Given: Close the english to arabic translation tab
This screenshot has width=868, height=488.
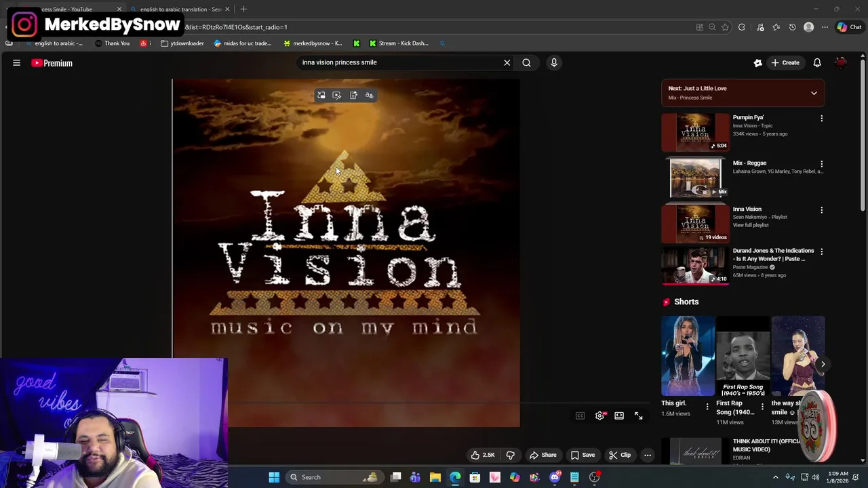Looking at the screenshot, I should coord(227,9).
